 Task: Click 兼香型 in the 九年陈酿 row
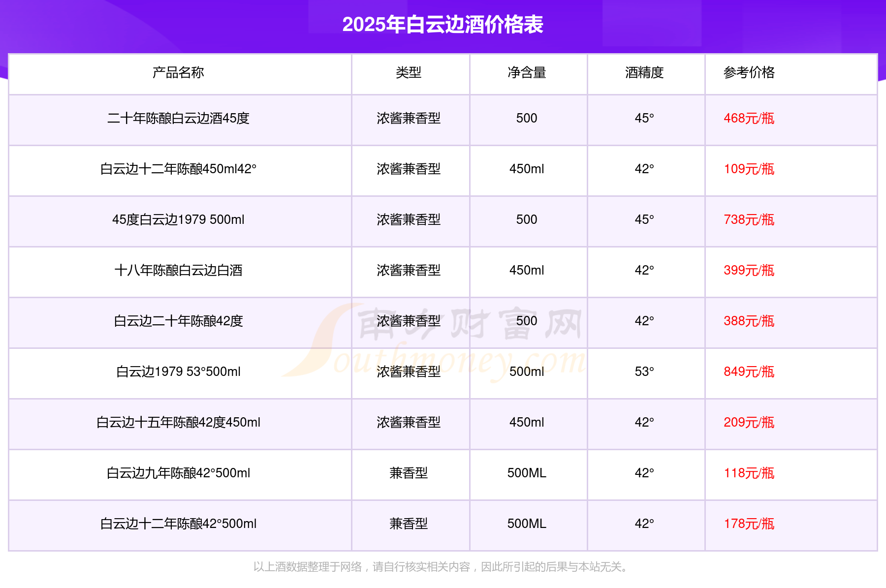pyautogui.click(x=409, y=473)
